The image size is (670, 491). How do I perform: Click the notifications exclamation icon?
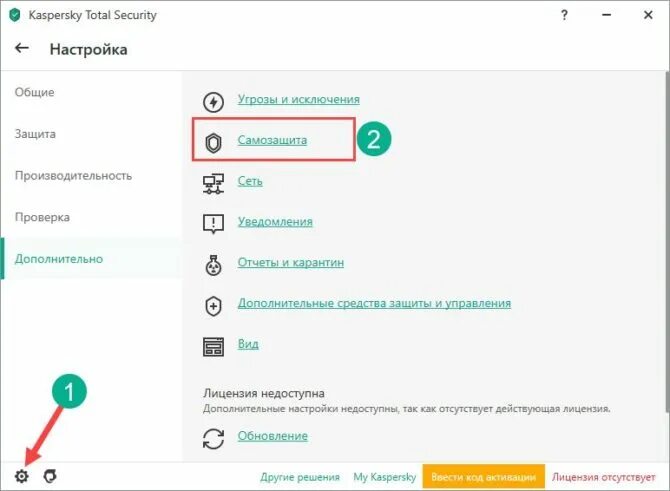[x=213, y=224]
